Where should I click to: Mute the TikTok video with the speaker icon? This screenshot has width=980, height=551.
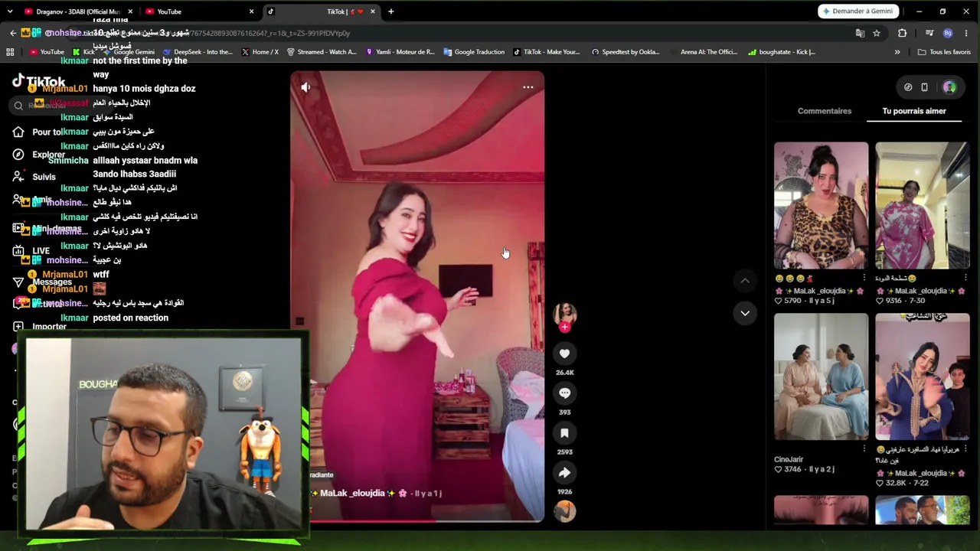(305, 87)
